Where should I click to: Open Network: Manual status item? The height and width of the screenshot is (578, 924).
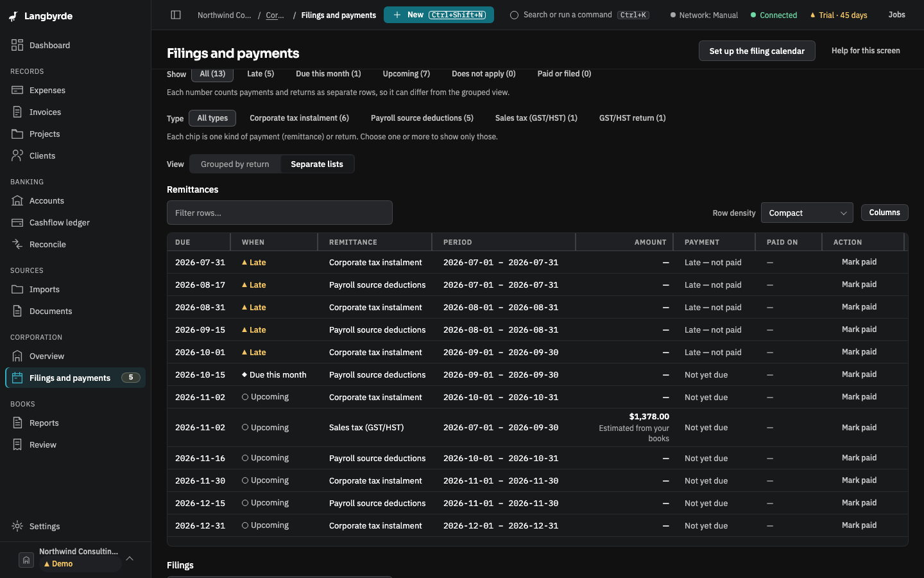pyautogui.click(x=704, y=15)
